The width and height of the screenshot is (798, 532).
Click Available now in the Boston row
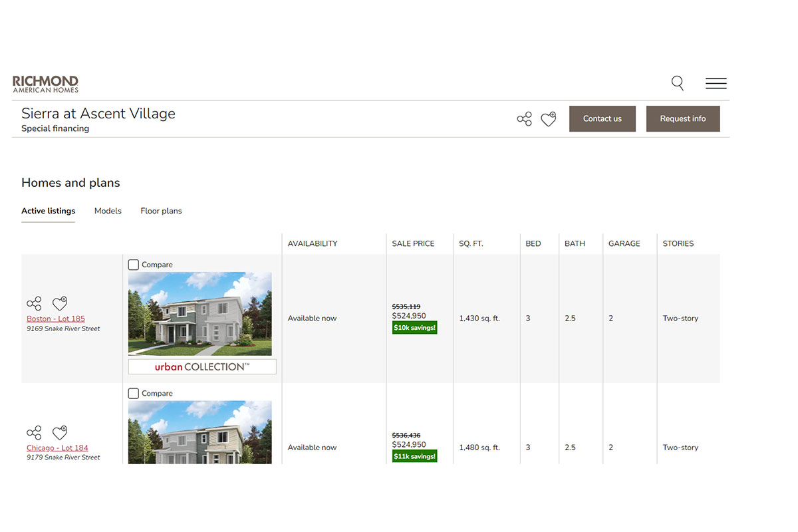[312, 319]
